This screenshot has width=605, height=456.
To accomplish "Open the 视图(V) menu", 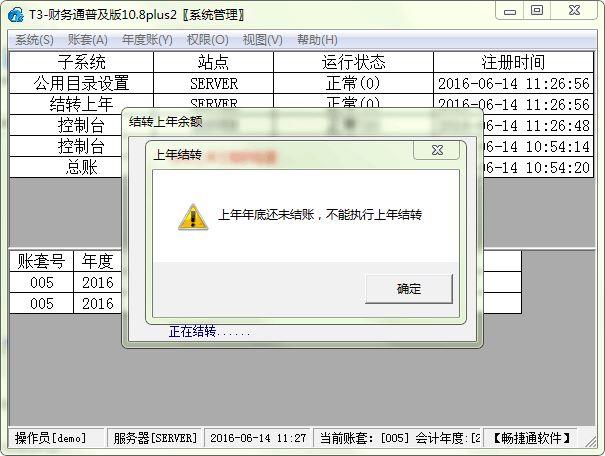I will tap(262, 40).
